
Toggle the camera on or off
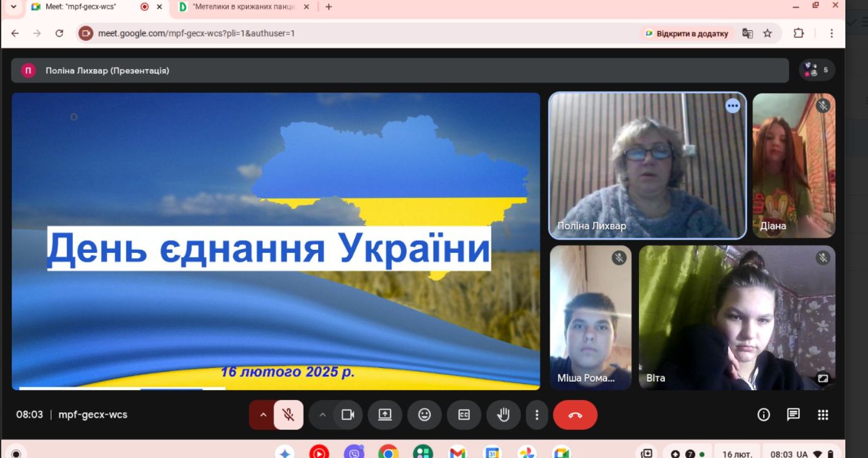348,415
